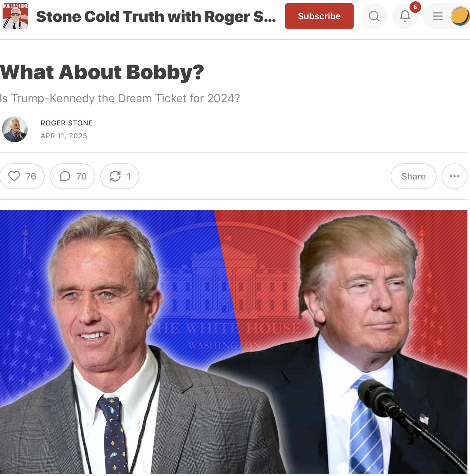Screen dimensions: 470x476
Task: Click the Roger Stone publication logo
Action: pos(15,16)
